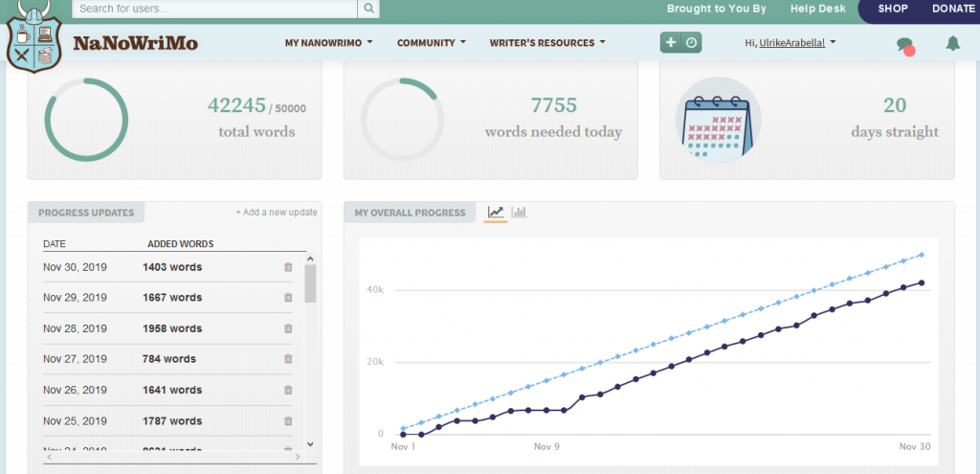Image resolution: width=980 pixels, height=474 pixels.
Task: Go to the Shop
Action: tap(893, 9)
